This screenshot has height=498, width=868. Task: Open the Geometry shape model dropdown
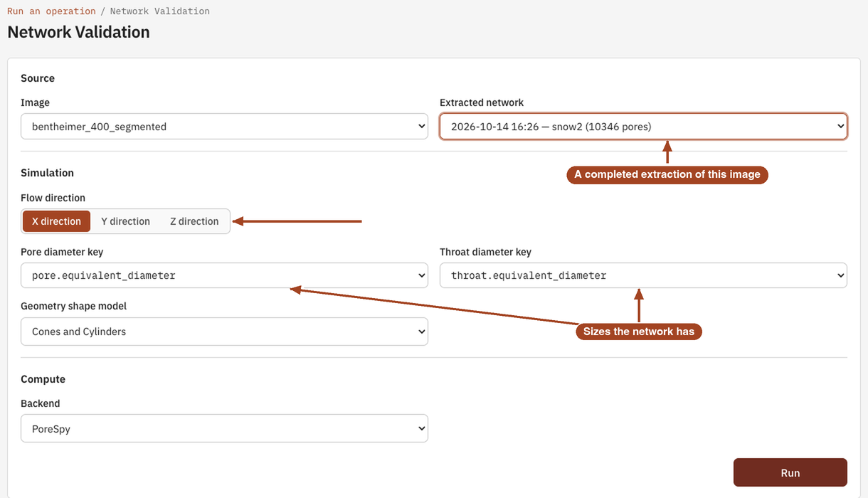tap(224, 332)
